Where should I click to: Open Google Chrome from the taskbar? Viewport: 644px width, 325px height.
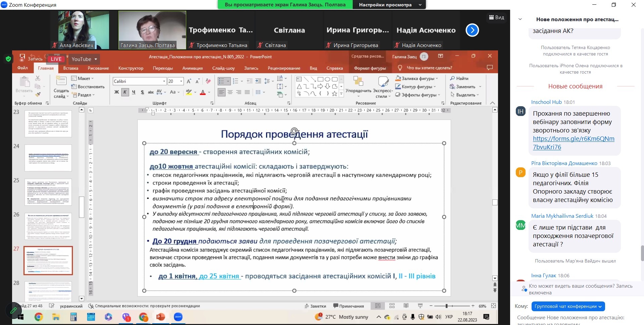[x=39, y=317]
